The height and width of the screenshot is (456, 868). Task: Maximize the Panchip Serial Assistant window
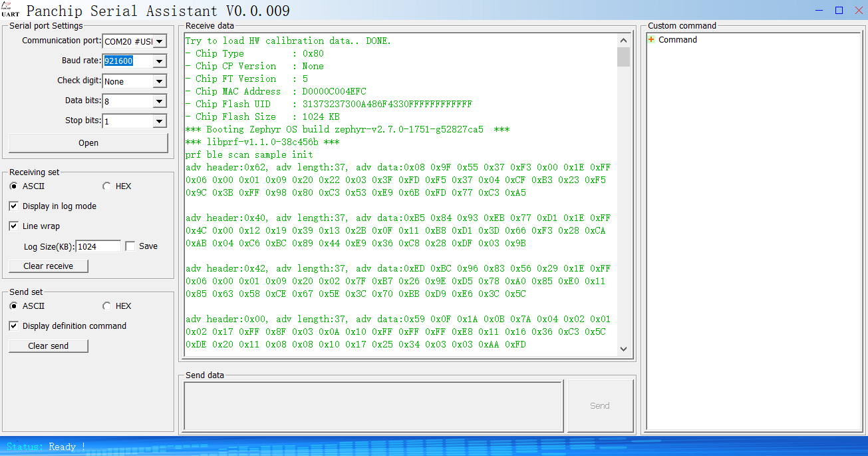tap(839, 10)
